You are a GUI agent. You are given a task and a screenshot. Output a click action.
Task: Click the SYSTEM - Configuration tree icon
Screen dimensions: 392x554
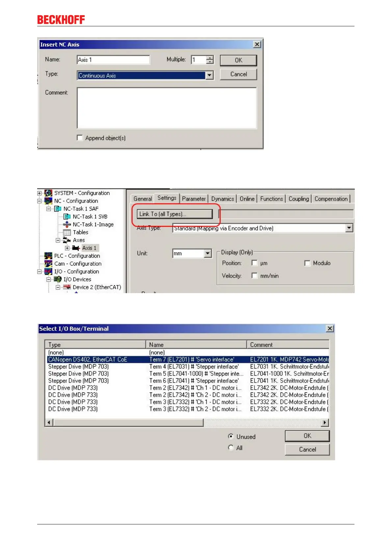pyautogui.click(x=48, y=193)
